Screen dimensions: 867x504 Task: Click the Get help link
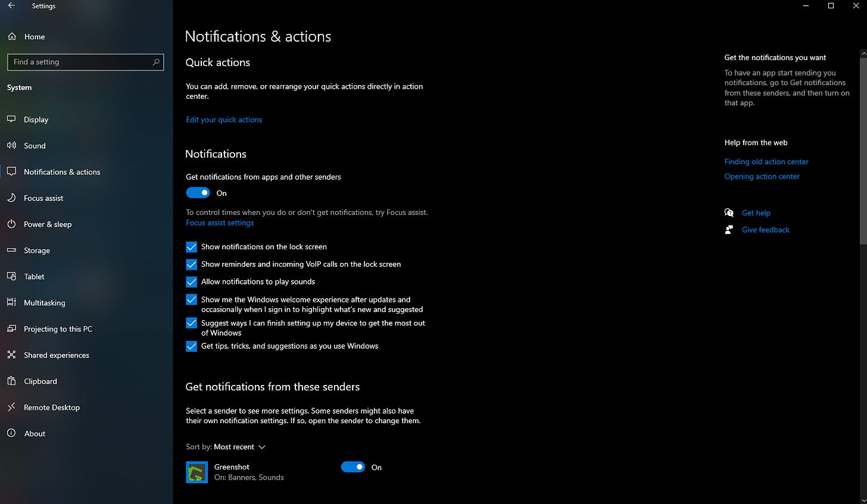point(756,212)
